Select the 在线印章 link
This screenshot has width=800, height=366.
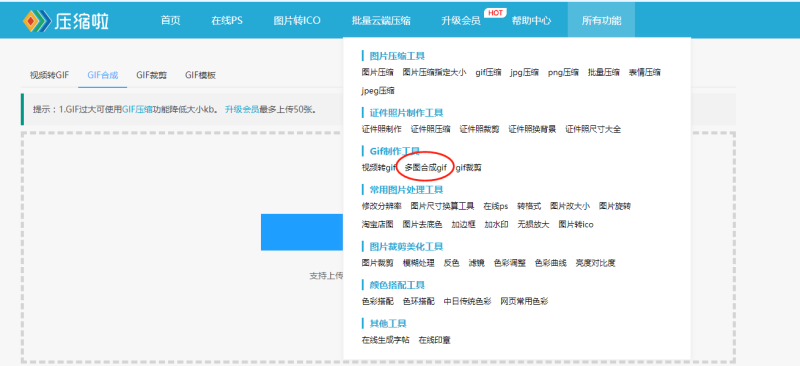click(x=435, y=340)
